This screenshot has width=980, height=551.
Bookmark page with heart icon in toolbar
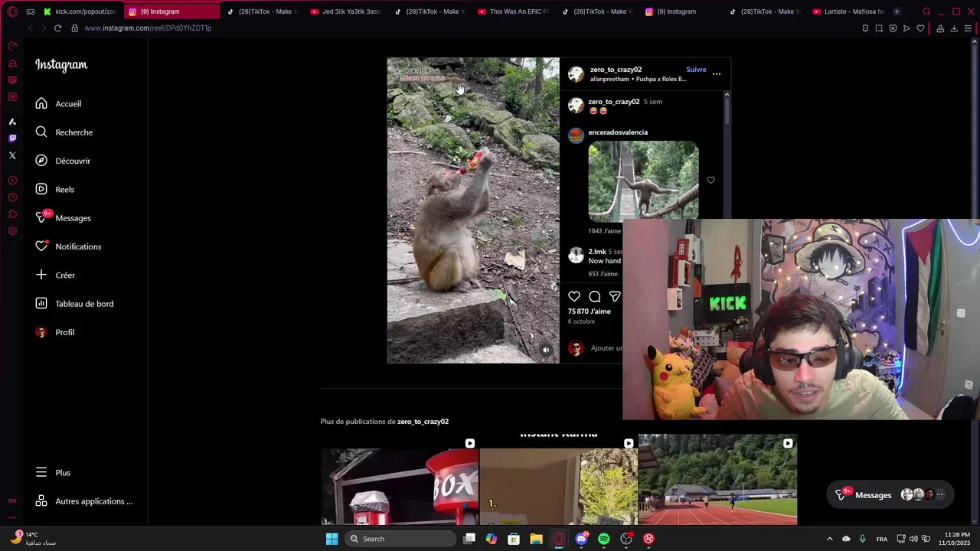(920, 28)
